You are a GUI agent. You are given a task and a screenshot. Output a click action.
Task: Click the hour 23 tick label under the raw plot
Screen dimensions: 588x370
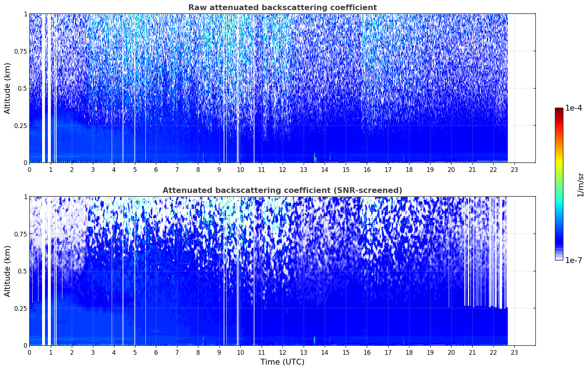tap(514, 170)
